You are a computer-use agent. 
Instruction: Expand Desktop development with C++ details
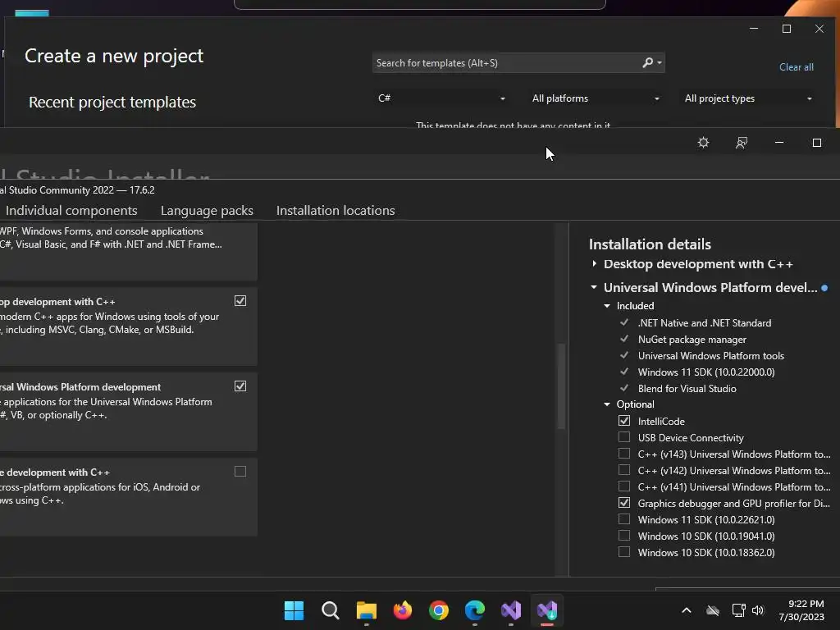tap(594, 263)
